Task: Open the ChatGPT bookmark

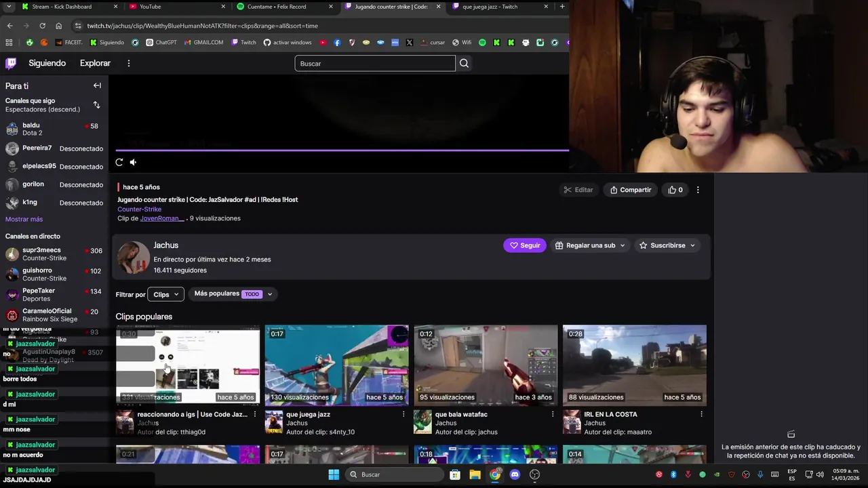Action: (x=161, y=42)
